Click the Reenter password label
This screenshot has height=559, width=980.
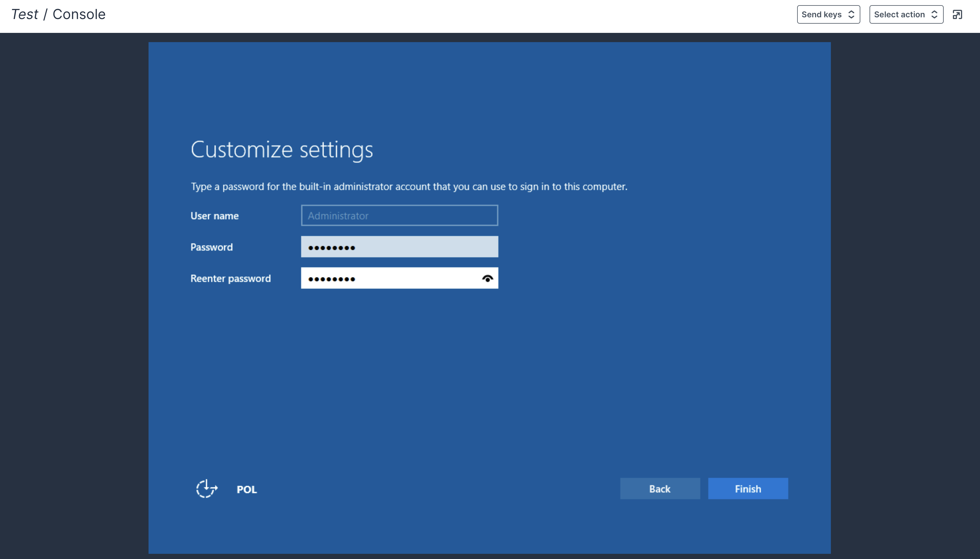pos(230,278)
